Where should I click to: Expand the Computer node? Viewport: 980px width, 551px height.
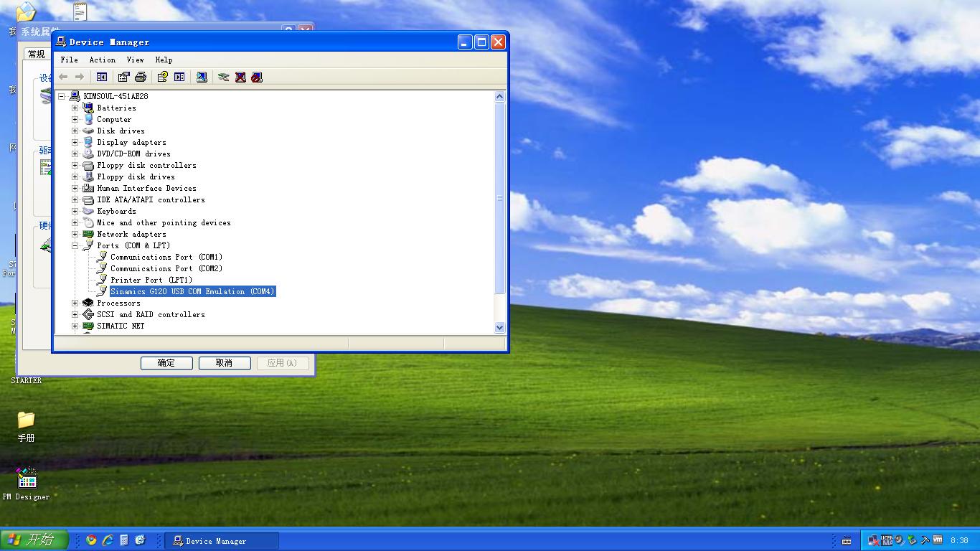point(75,119)
